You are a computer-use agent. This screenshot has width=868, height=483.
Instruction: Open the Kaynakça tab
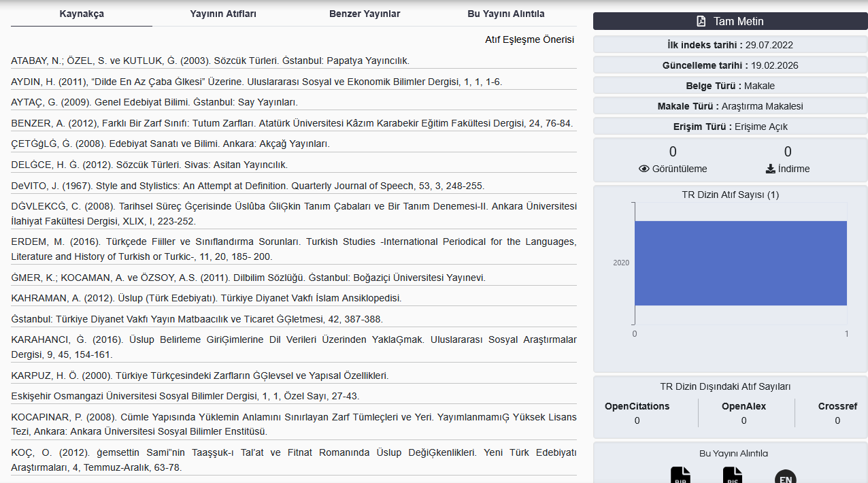[82, 14]
